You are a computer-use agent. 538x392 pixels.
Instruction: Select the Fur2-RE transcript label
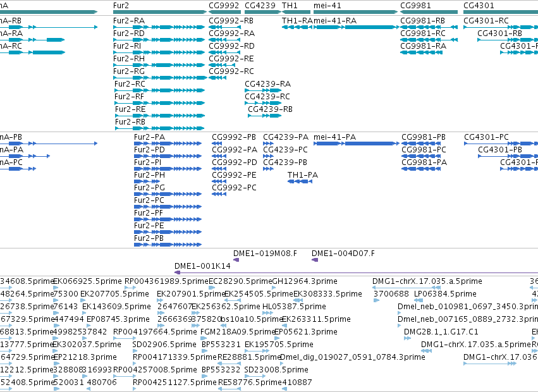click(x=130, y=109)
